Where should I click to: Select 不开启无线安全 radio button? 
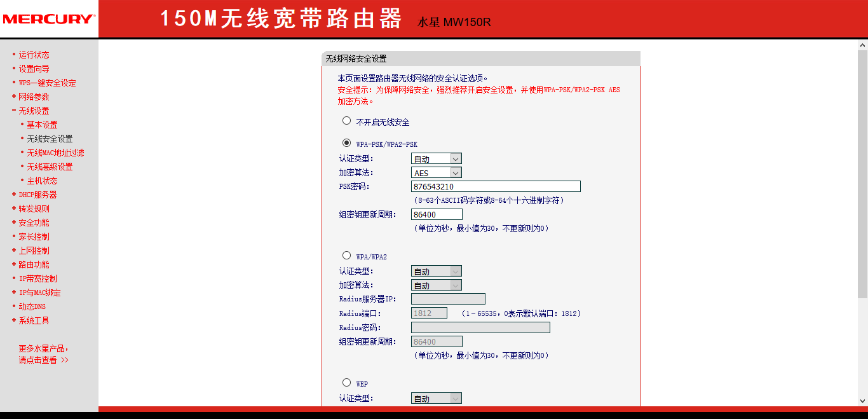[346, 121]
